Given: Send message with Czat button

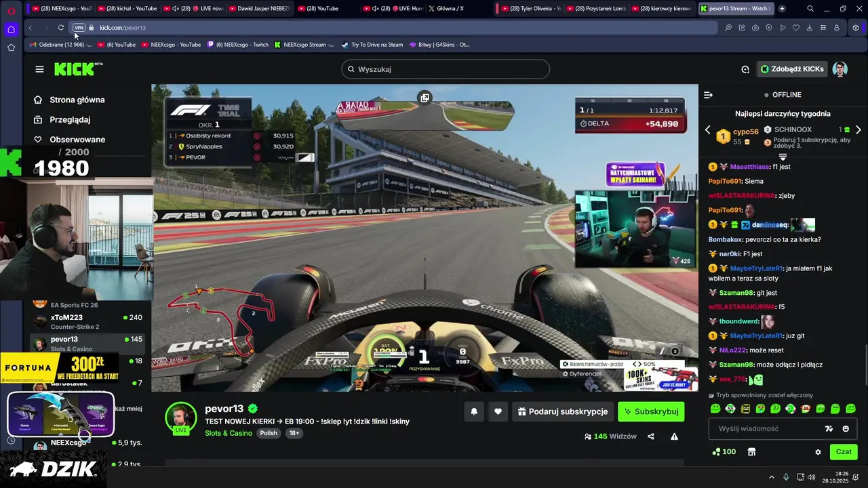Looking at the screenshot, I should (x=844, y=452).
